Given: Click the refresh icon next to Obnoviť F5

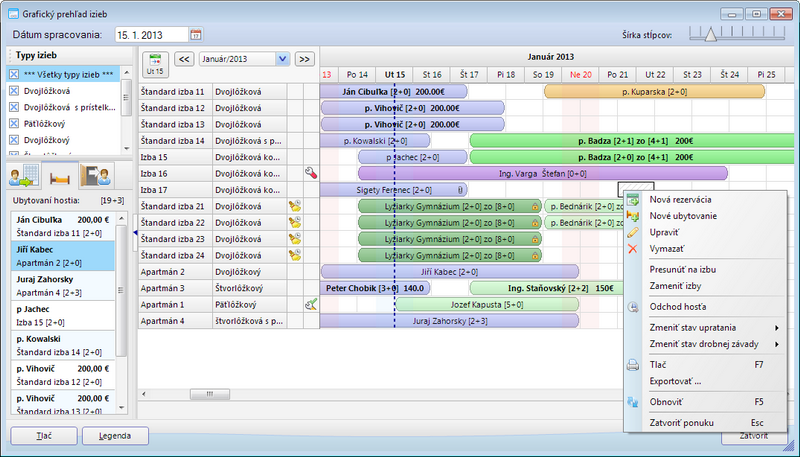Looking at the screenshot, I should tap(633, 402).
